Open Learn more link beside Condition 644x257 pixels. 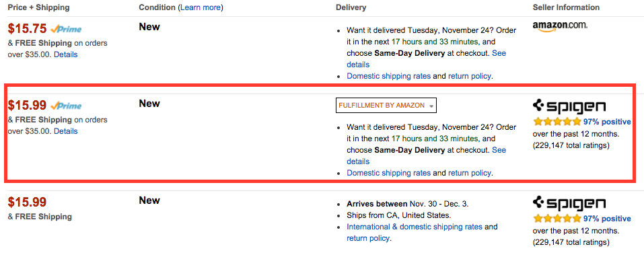point(201,7)
